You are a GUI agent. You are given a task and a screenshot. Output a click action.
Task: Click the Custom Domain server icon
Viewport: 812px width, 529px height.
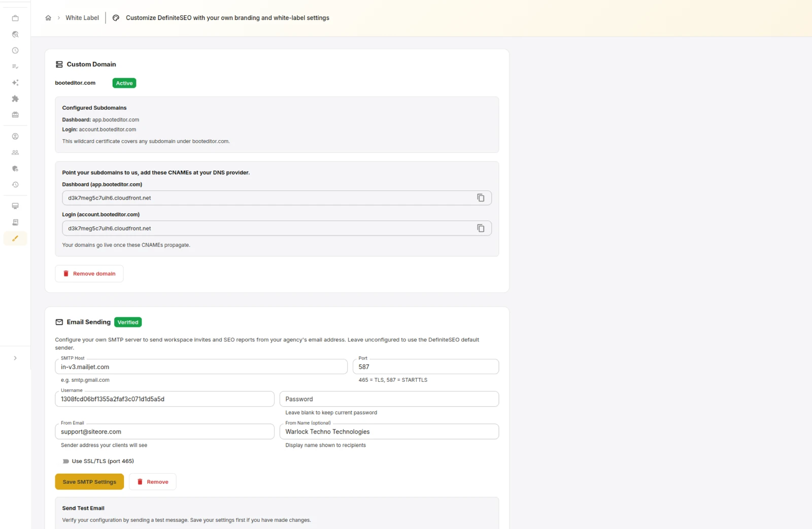[59, 64]
